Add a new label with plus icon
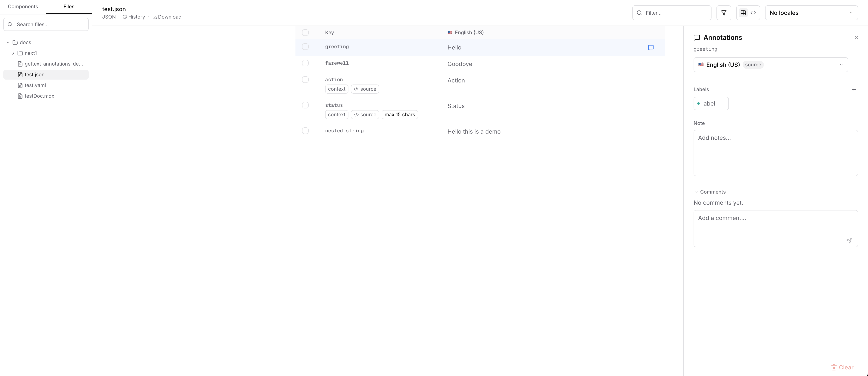Image resolution: width=868 pixels, height=376 pixels. pos(854,89)
